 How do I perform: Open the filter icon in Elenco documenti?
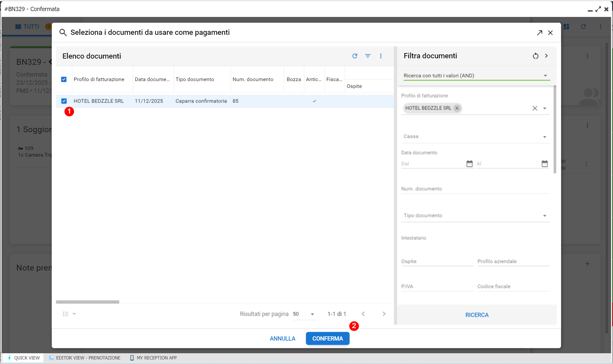click(x=368, y=56)
